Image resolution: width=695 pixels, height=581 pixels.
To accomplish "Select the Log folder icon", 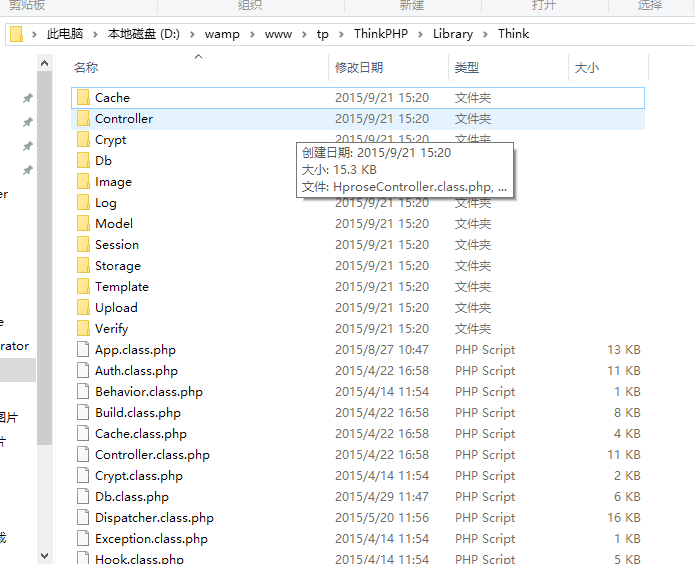I will point(83,203).
